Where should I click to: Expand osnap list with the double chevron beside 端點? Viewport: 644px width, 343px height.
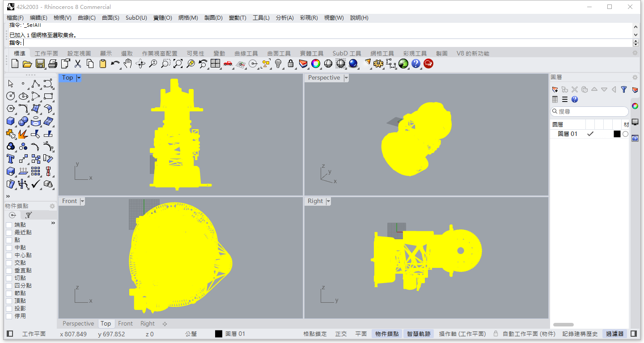point(53,223)
